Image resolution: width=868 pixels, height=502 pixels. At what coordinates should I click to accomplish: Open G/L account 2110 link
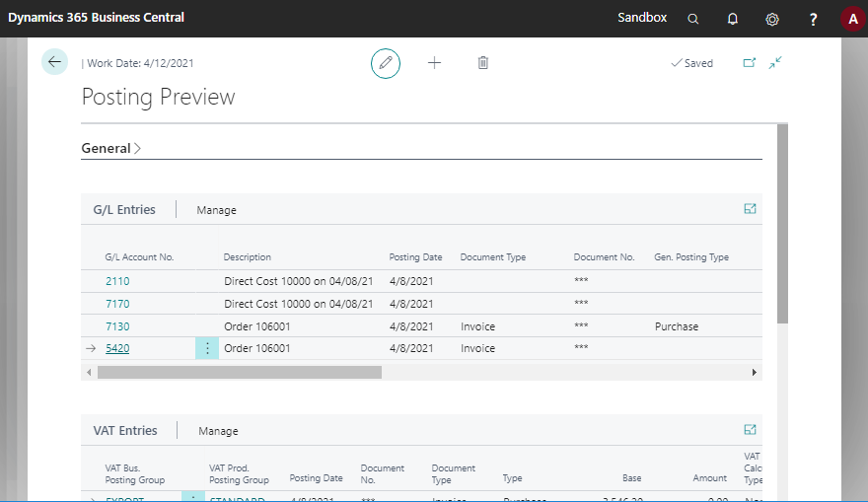click(117, 281)
